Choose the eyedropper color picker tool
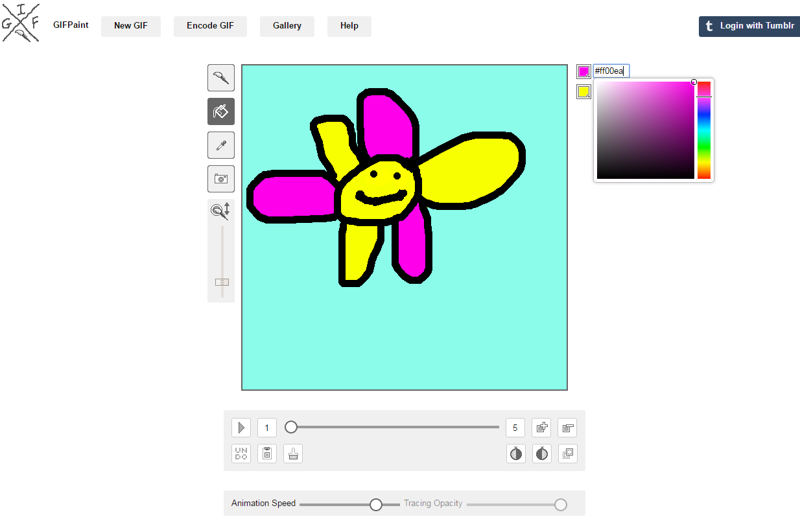This screenshot has height=532, width=800. click(221, 145)
